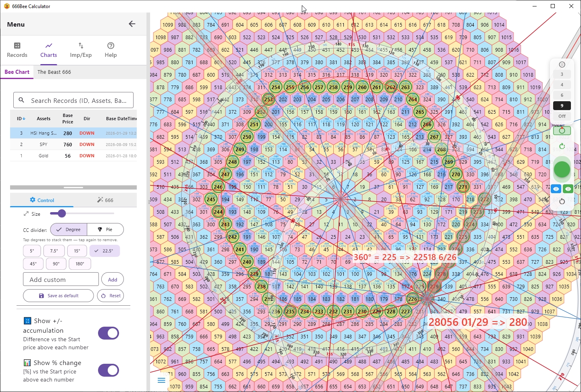Image resolution: width=581 pixels, height=392 pixels.
Task: Select the Pie CC divider option
Action: [x=105, y=229]
